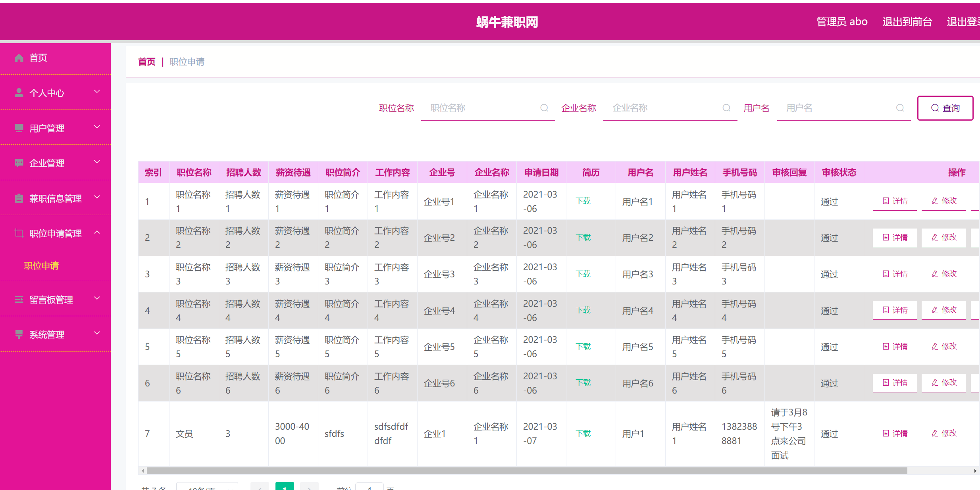Select the 职位申请 submenu item
The width and height of the screenshot is (980, 490).
point(41,266)
